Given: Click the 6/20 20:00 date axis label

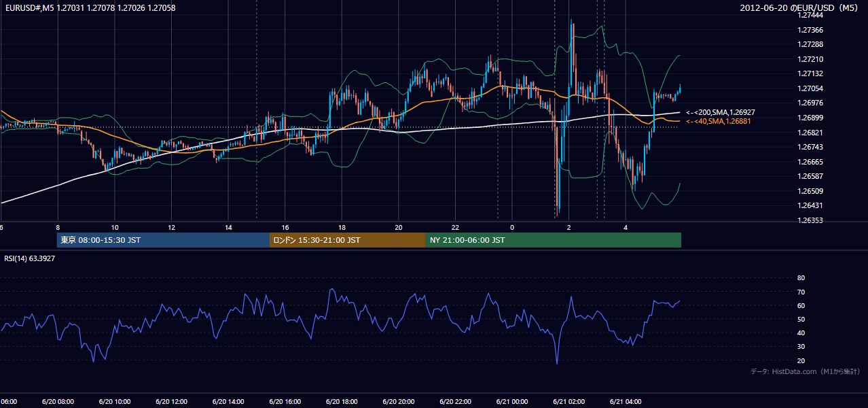Looking at the screenshot, I should 399,402.
